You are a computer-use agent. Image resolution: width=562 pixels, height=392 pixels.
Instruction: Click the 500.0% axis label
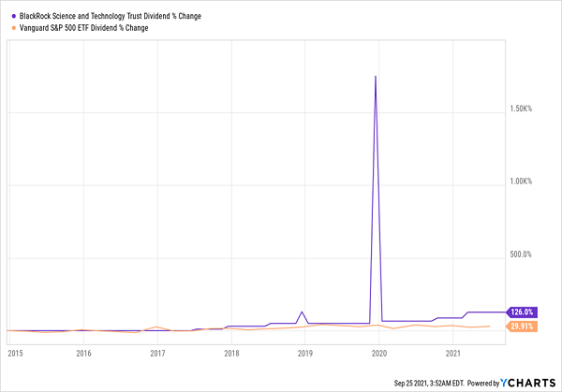coord(521,254)
